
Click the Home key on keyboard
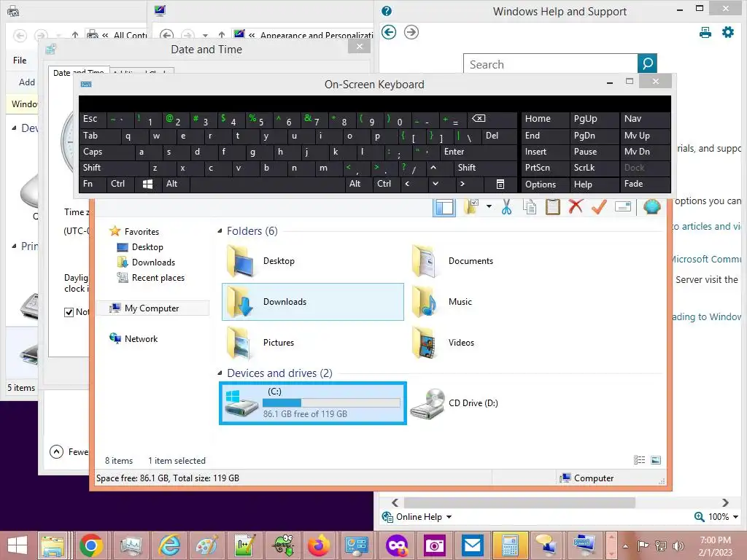coord(545,119)
